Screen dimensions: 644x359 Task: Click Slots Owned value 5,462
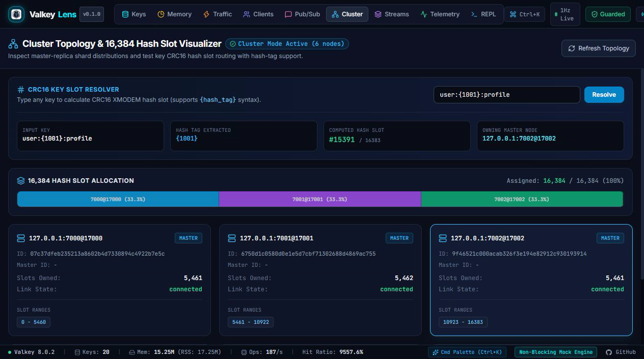[404, 278]
